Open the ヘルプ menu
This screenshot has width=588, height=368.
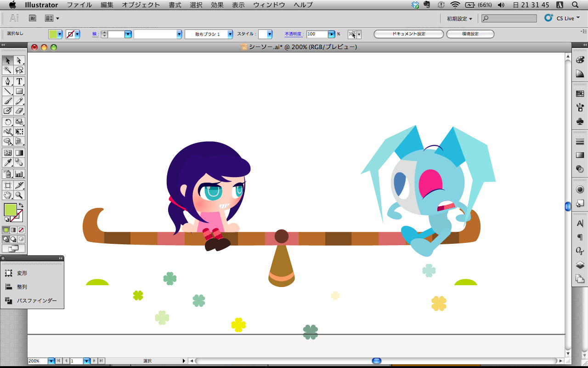coord(303,5)
